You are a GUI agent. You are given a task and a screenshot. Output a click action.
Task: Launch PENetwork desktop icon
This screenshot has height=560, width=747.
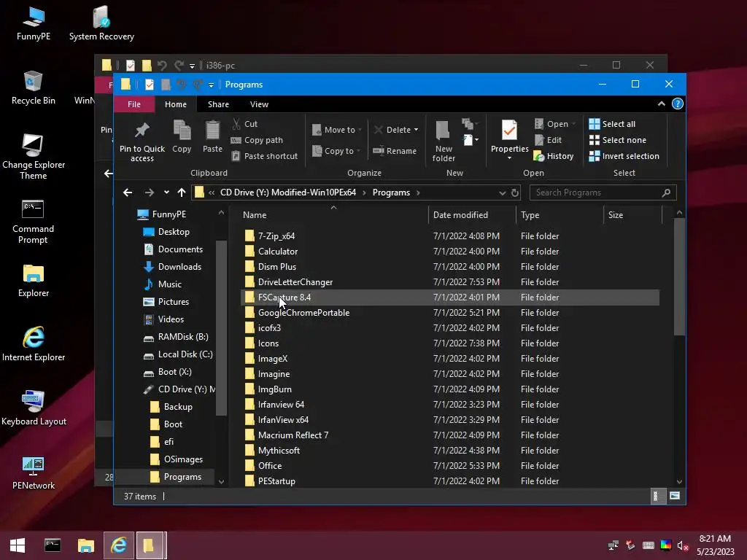(x=34, y=472)
